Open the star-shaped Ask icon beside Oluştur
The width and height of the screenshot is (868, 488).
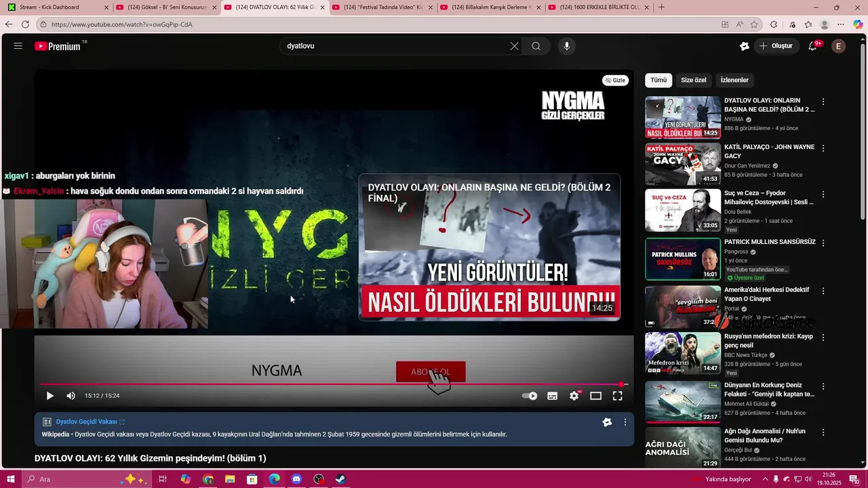[x=745, y=46]
